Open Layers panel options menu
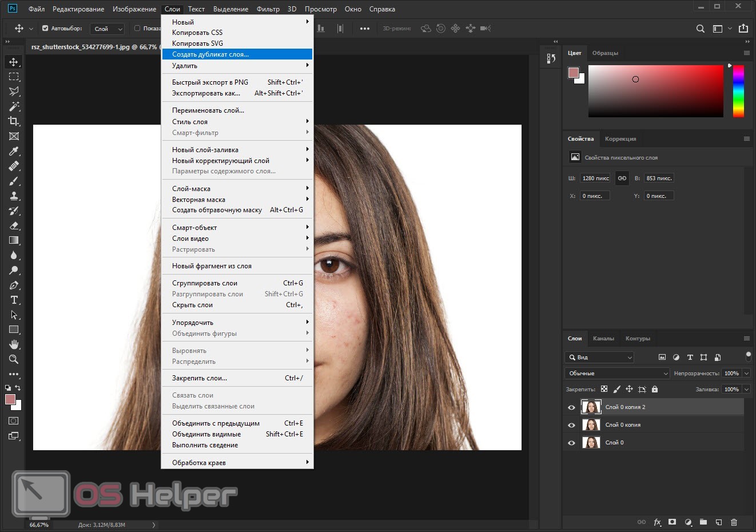This screenshot has width=756, height=532. point(747,339)
